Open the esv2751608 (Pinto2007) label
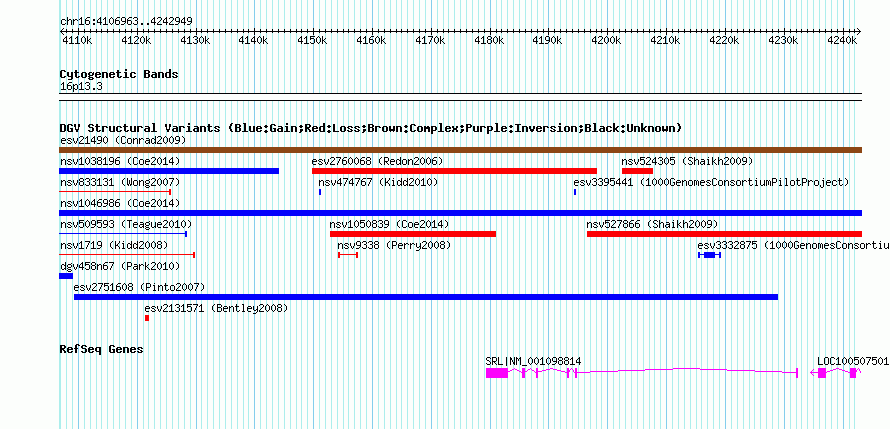 (140, 287)
